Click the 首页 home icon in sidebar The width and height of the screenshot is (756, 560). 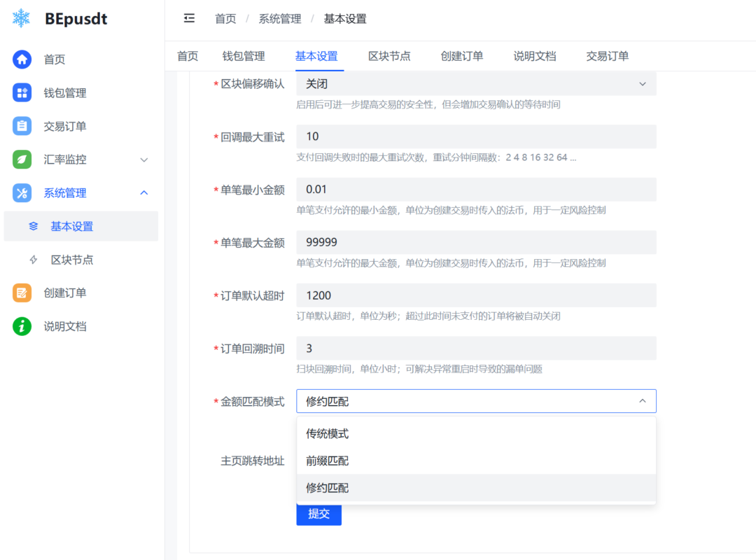pyautogui.click(x=22, y=59)
